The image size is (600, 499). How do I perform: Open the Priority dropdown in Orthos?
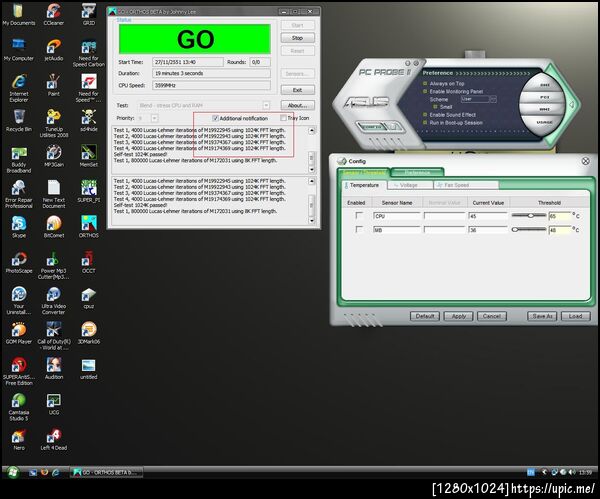pos(154,118)
